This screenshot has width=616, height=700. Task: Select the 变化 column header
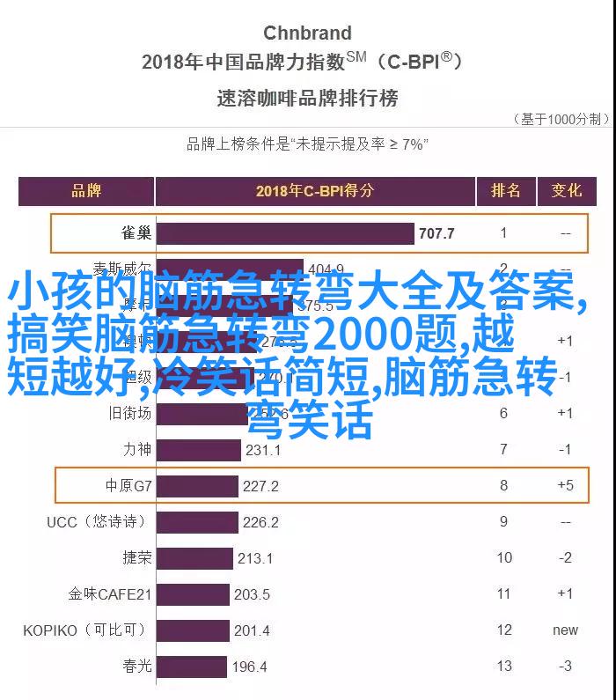[566, 191]
